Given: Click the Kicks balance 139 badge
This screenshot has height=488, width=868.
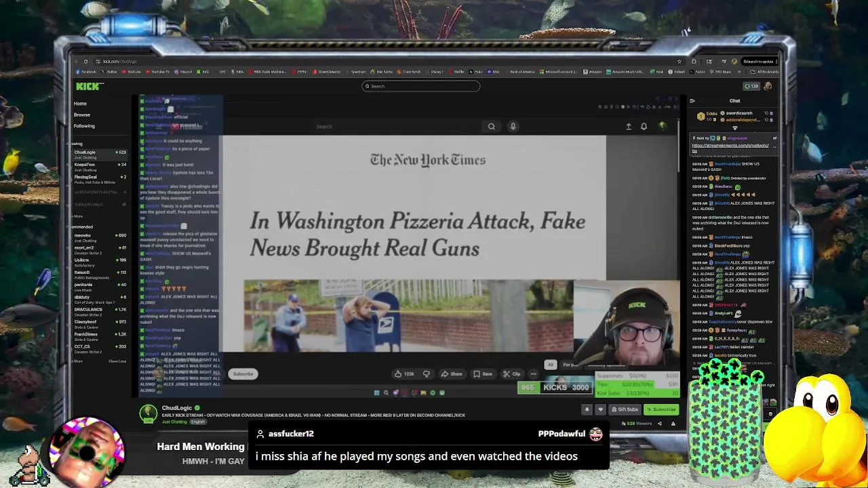Looking at the screenshot, I should pyautogui.click(x=751, y=86).
